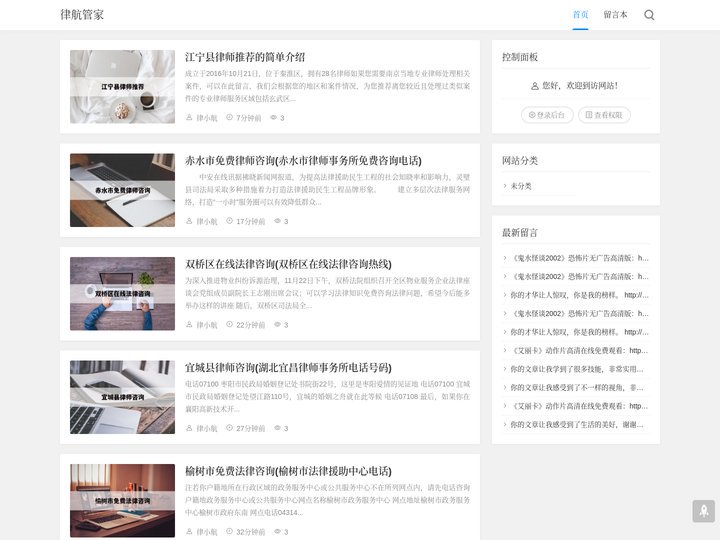
Task: Click the 最新留言 panel heading
Action: point(520,233)
